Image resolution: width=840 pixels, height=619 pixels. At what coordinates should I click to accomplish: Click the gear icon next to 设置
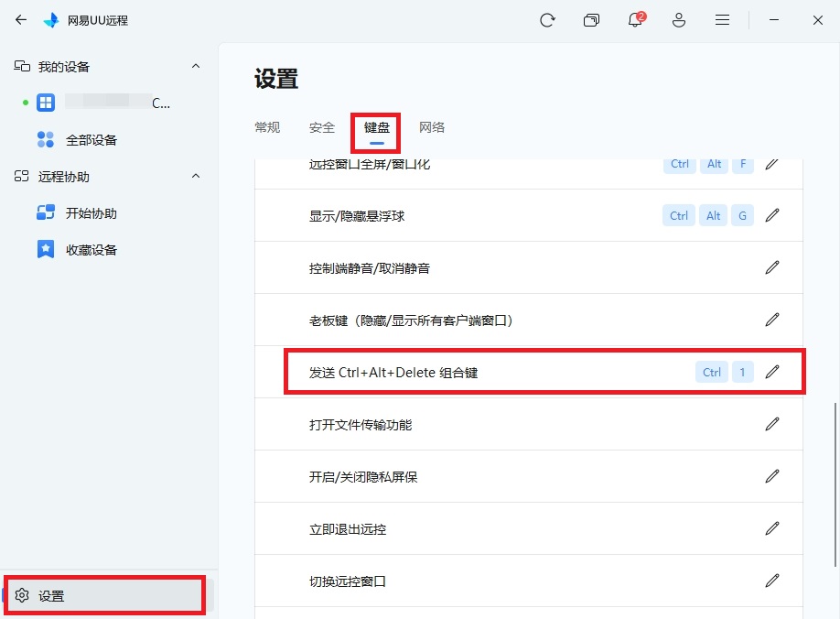(22, 595)
